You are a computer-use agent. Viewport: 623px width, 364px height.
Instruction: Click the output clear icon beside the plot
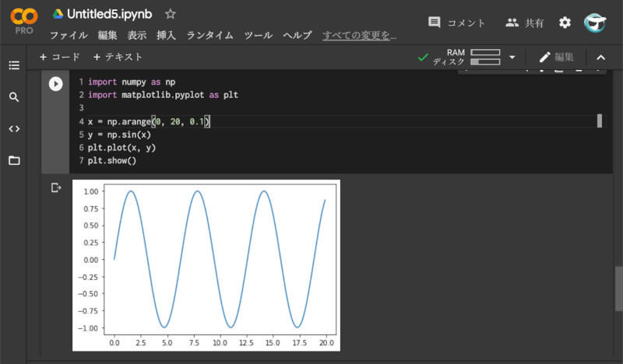coord(56,187)
